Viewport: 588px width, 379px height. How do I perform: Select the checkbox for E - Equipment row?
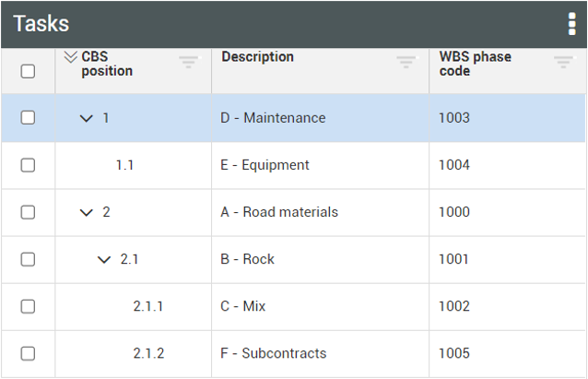[28, 165]
